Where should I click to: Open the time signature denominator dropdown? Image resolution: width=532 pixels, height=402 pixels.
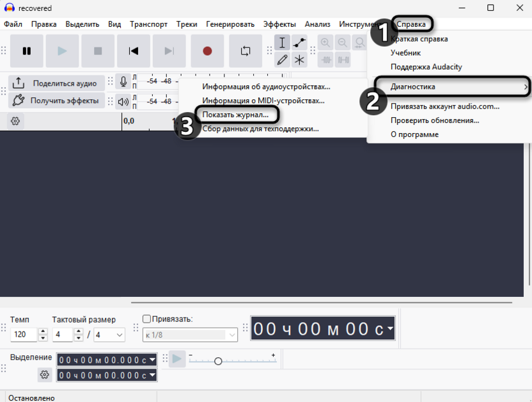[109, 335]
